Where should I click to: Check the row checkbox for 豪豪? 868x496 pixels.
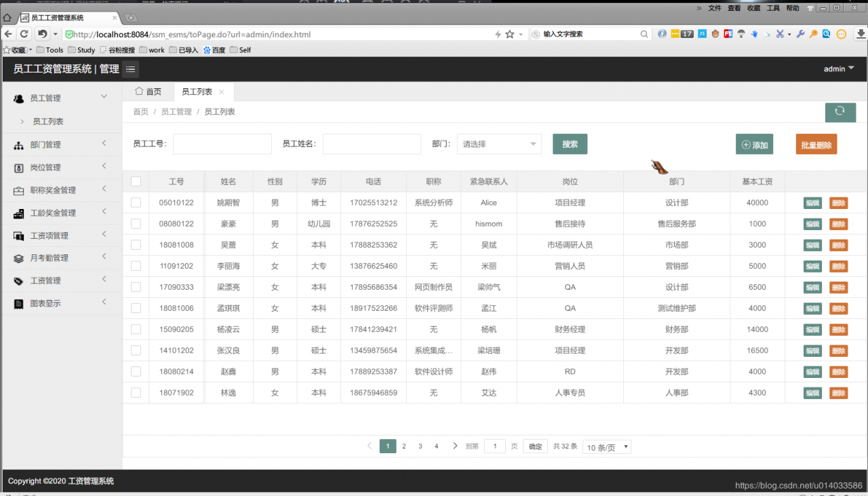coord(136,223)
